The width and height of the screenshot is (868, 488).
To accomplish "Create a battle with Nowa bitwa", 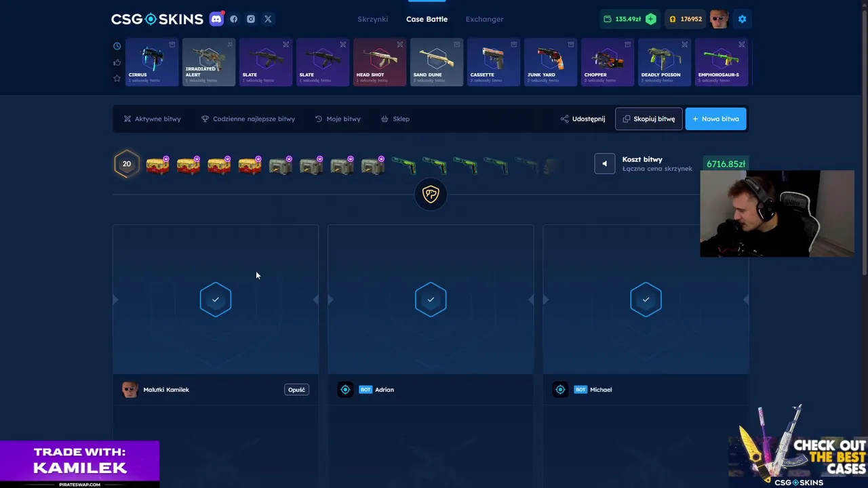I will pyautogui.click(x=715, y=119).
